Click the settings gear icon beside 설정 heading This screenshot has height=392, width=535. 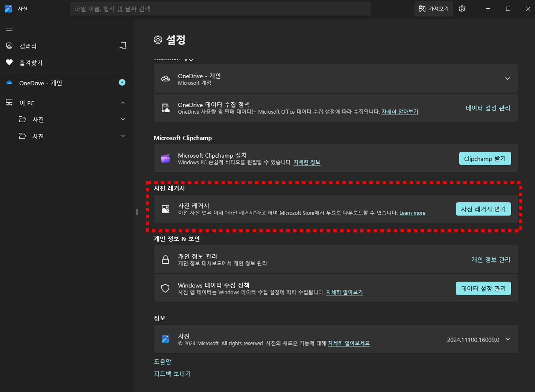(x=158, y=40)
